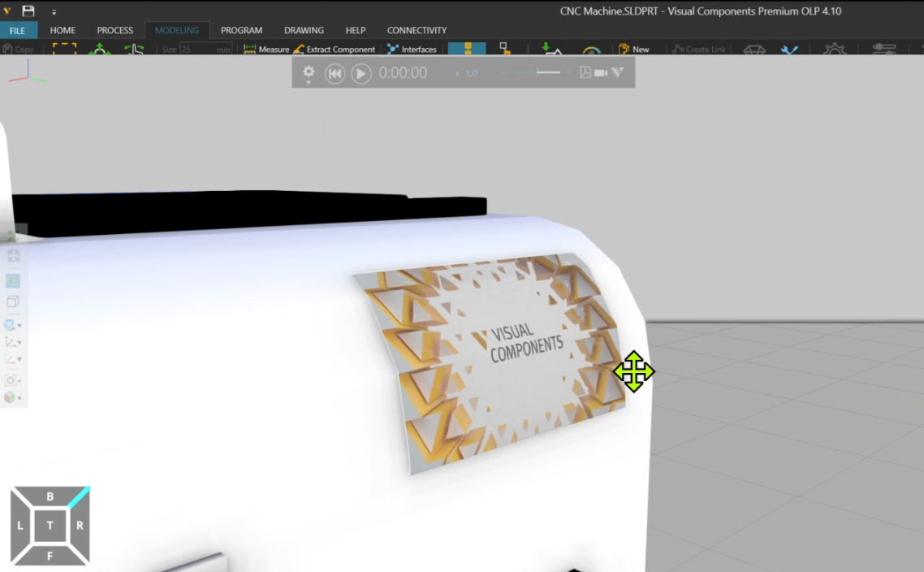Reset the simulation to the beginning

click(335, 73)
